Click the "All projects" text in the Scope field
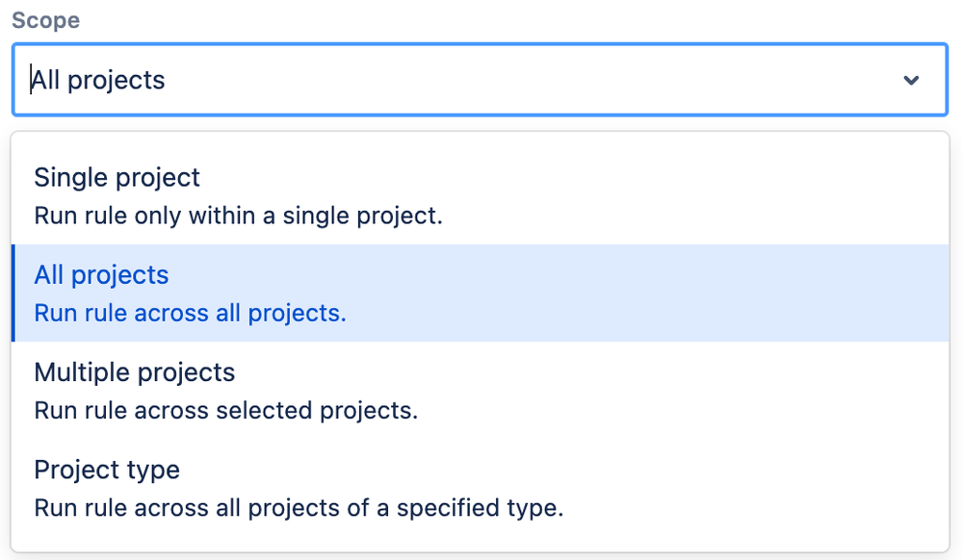 tap(98, 80)
